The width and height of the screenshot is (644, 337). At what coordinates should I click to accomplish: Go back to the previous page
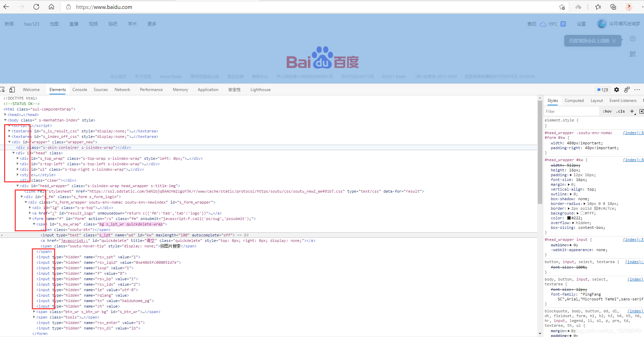(6, 7)
